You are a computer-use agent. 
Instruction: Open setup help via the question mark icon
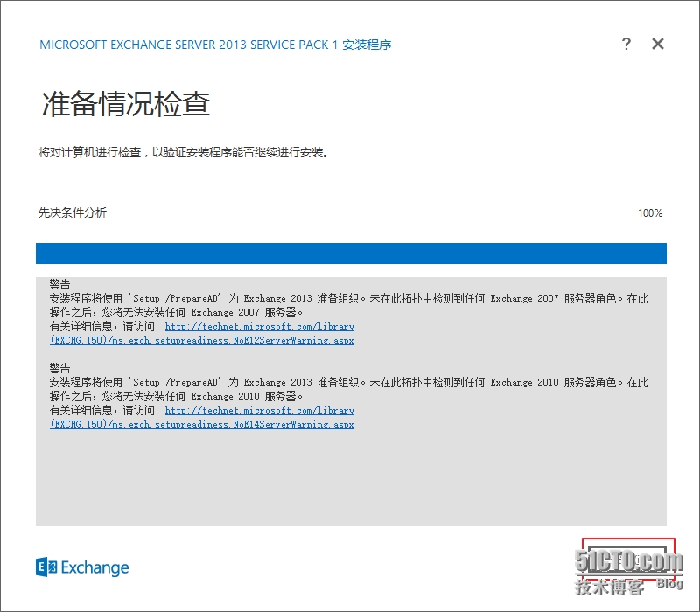626,44
